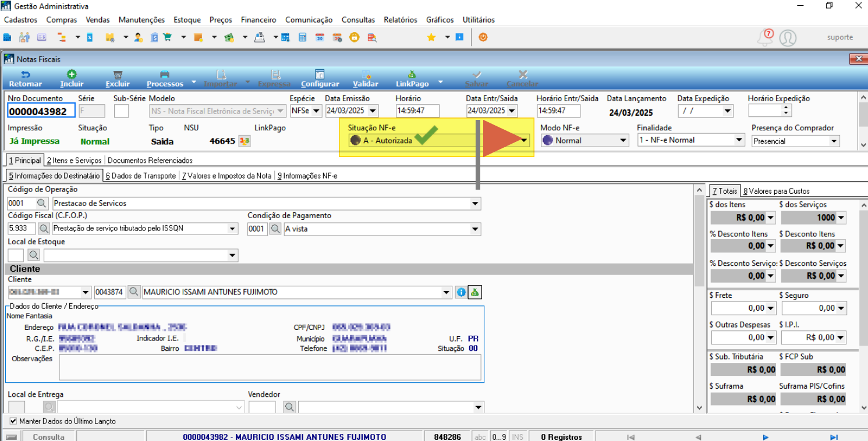This screenshot has height=441, width=868.
Task: Click the orange power icon
Action: pos(483,37)
